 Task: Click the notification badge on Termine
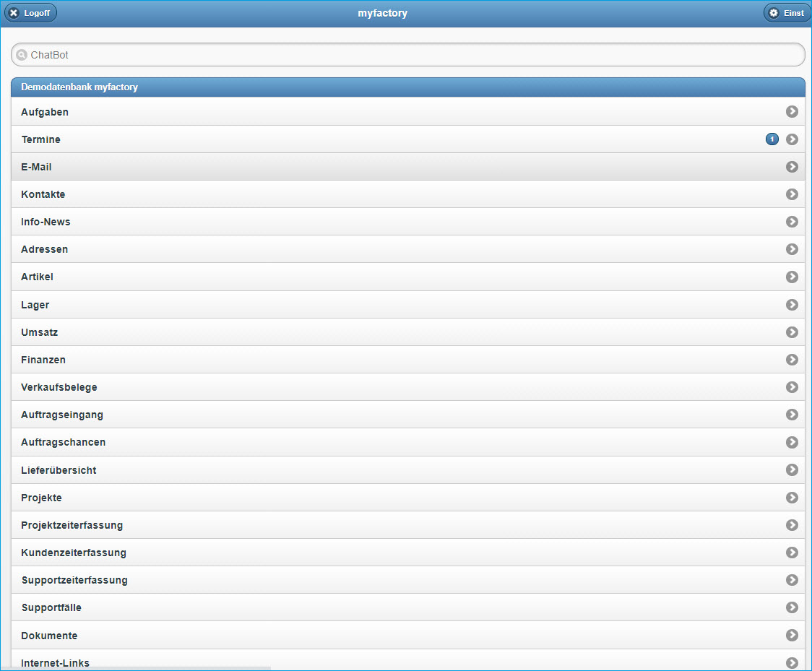pos(772,139)
